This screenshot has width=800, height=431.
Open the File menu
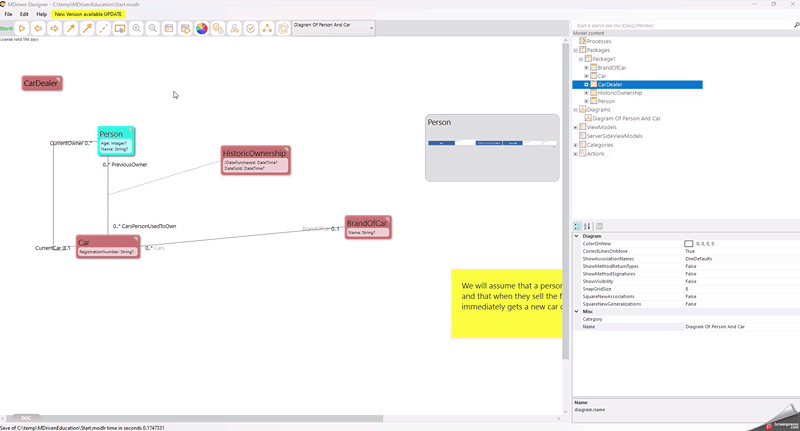coord(8,14)
